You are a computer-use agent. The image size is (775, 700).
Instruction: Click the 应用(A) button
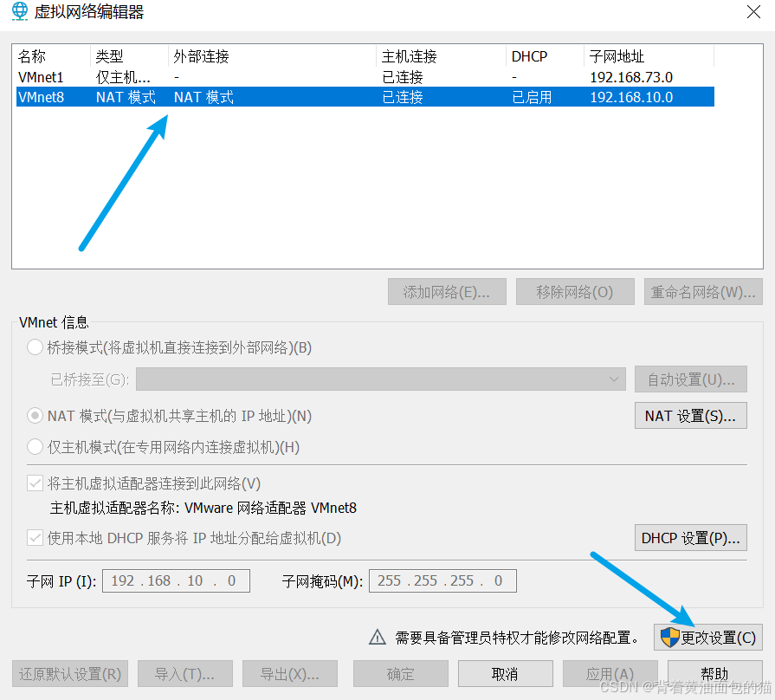610,673
